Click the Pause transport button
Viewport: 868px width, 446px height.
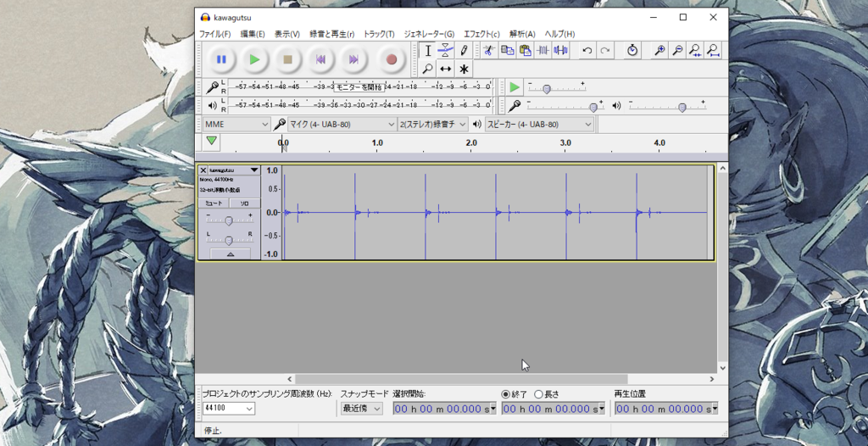(221, 59)
